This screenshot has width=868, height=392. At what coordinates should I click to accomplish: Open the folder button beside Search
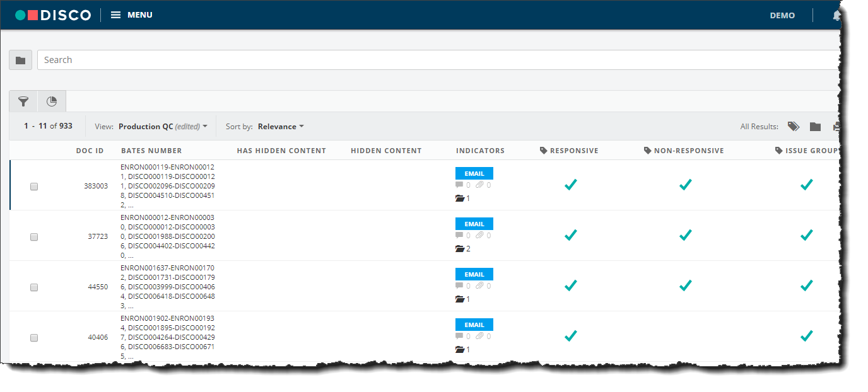pyautogui.click(x=20, y=60)
